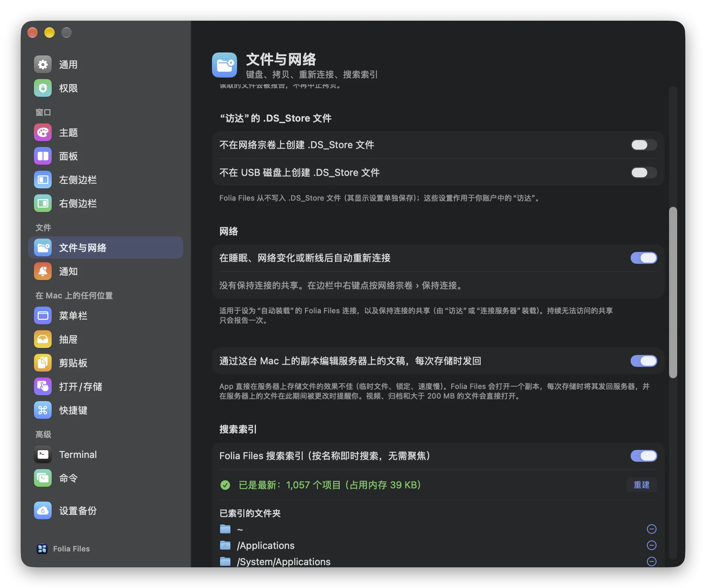Open the 设置备份 settings page
Image resolution: width=706 pixels, height=588 pixels.
tap(106, 511)
